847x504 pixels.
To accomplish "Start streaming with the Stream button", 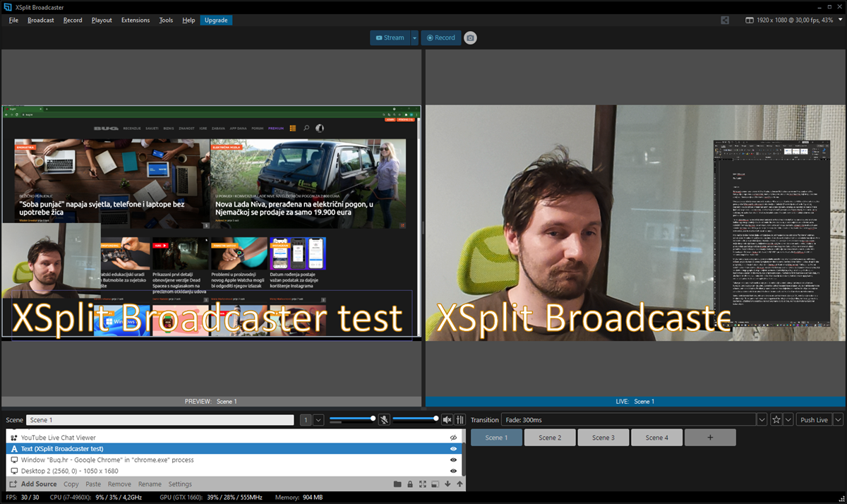I will point(390,37).
